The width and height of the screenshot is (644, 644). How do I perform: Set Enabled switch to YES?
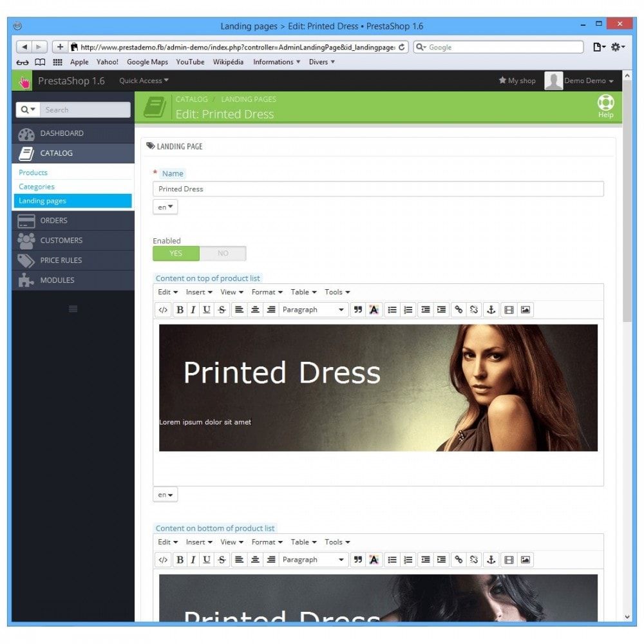point(176,253)
